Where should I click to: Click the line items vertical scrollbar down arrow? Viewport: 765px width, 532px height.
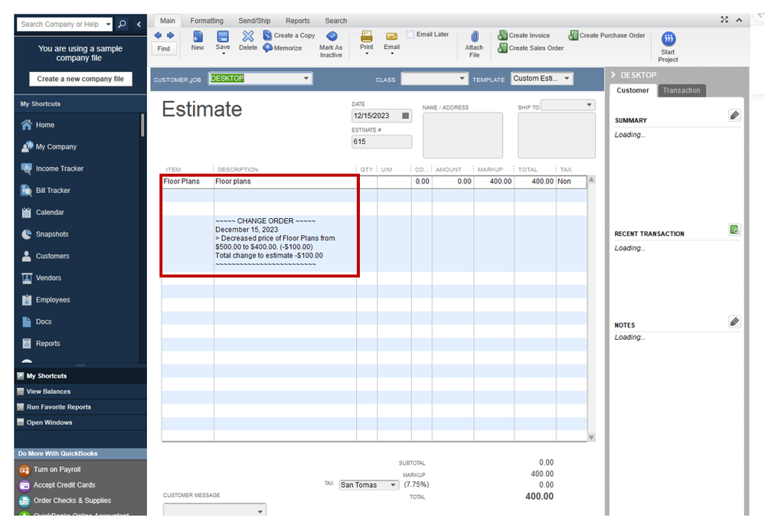(x=591, y=437)
